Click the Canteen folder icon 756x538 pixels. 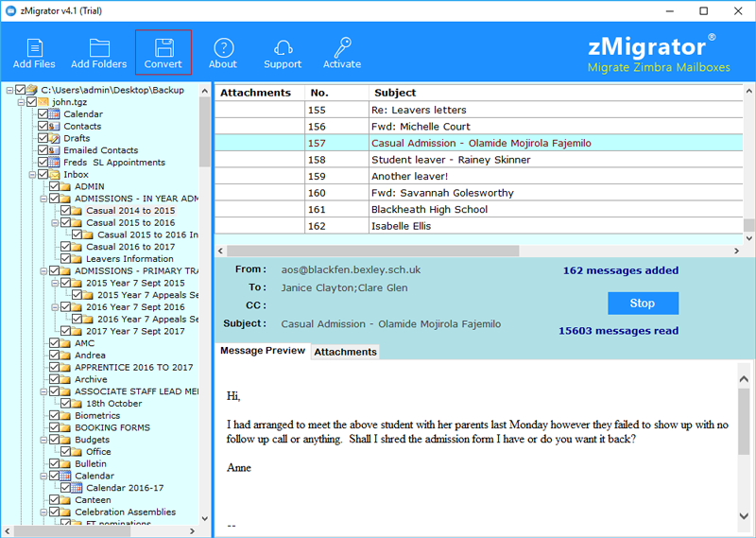[65, 500]
